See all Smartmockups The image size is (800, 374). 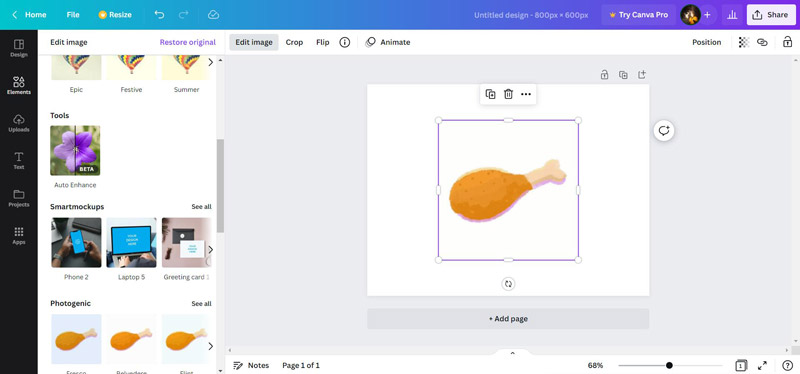(x=202, y=207)
